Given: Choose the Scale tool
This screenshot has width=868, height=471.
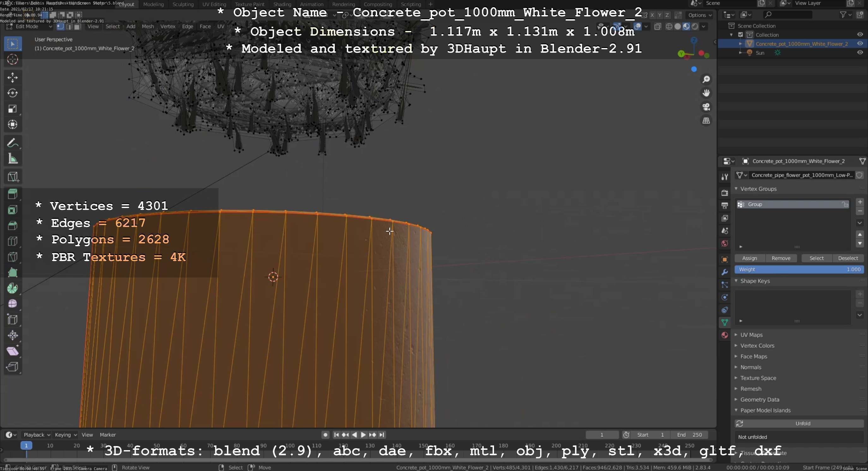Looking at the screenshot, I should click(x=13, y=109).
